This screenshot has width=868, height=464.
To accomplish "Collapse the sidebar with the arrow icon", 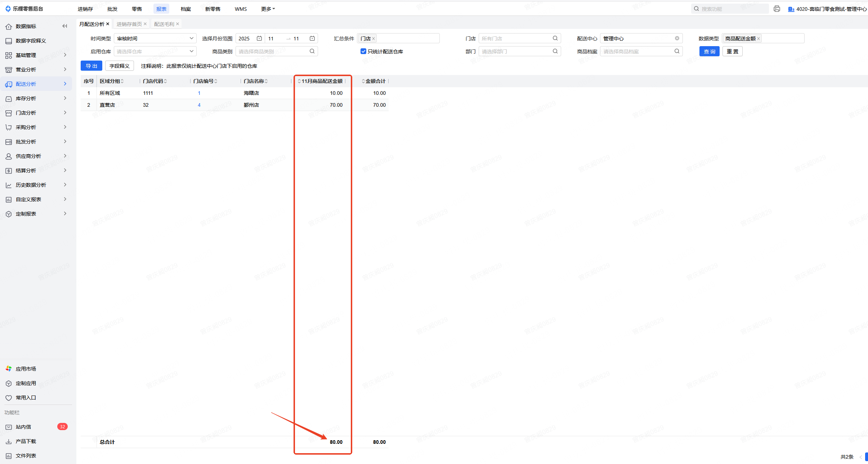I will [x=65, y=26].
